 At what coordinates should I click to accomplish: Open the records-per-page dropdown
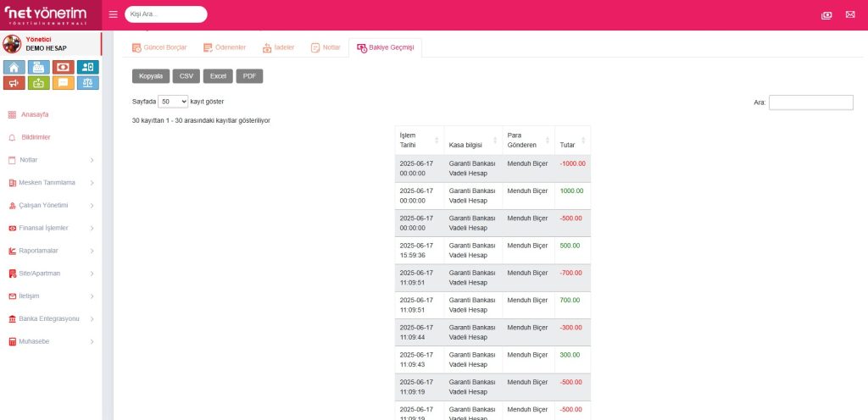pos(173,101)
